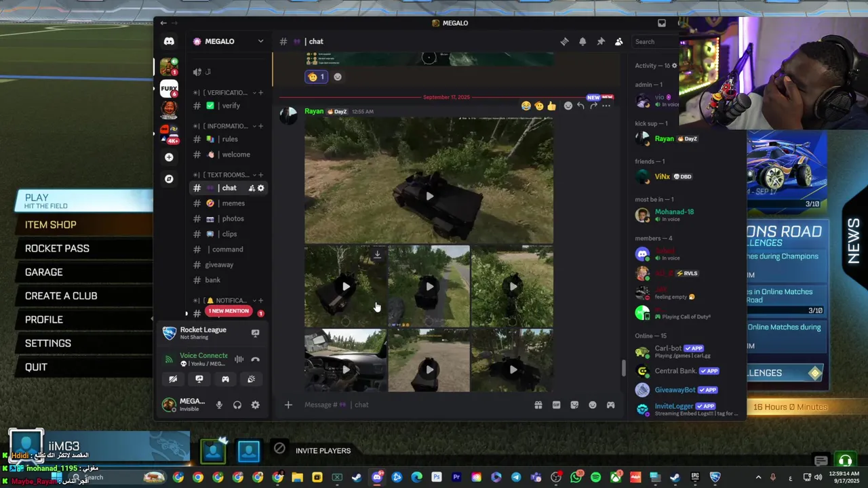The width and height of the screenshot is (868, 488).
Task: Open chat channel edit settings gear
Action: pyautogui.click(x=261, y=188)
